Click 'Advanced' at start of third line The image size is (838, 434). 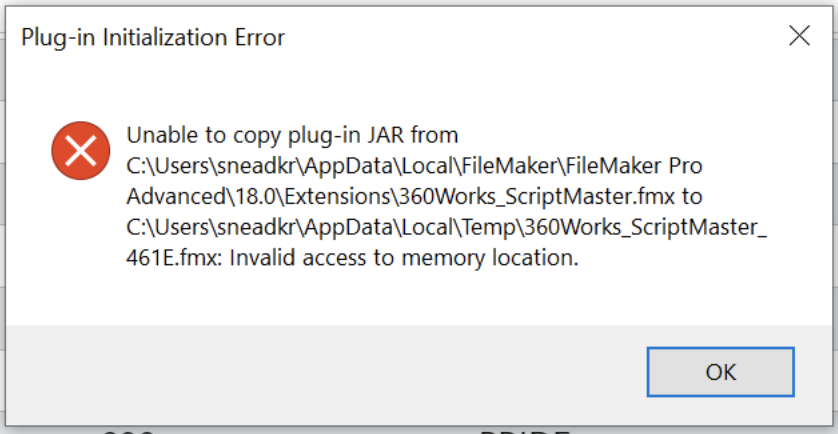(x=174, y=197)
